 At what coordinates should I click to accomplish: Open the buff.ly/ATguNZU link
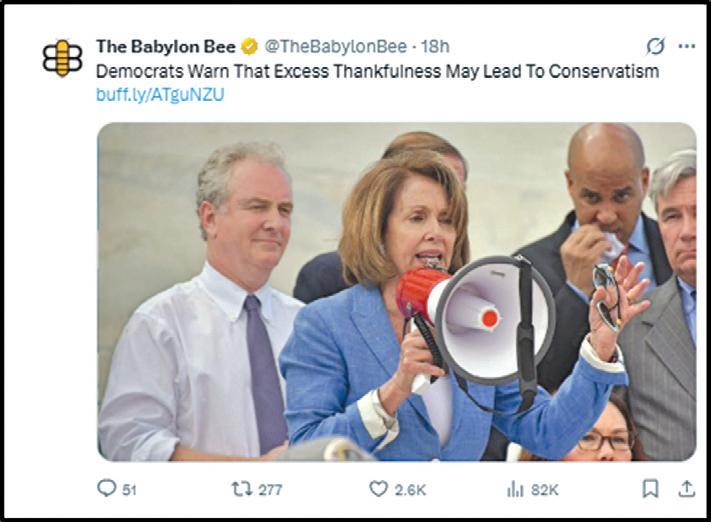click(160, 94)
